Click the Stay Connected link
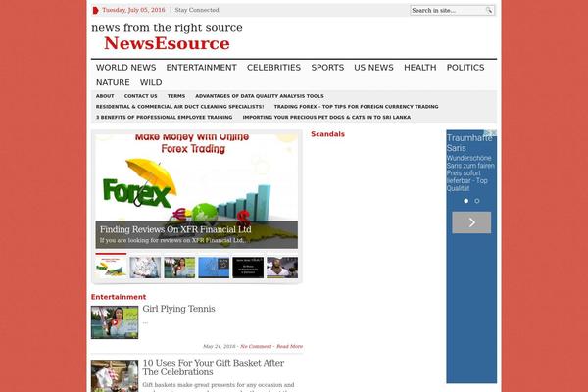This screenshot has width=588, height=392. pyautogui.click(x=197, y=10)
